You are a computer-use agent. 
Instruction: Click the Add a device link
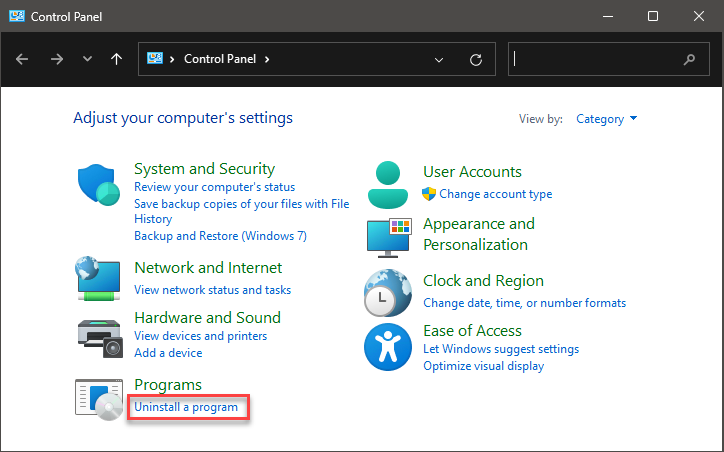click(168, 353)
